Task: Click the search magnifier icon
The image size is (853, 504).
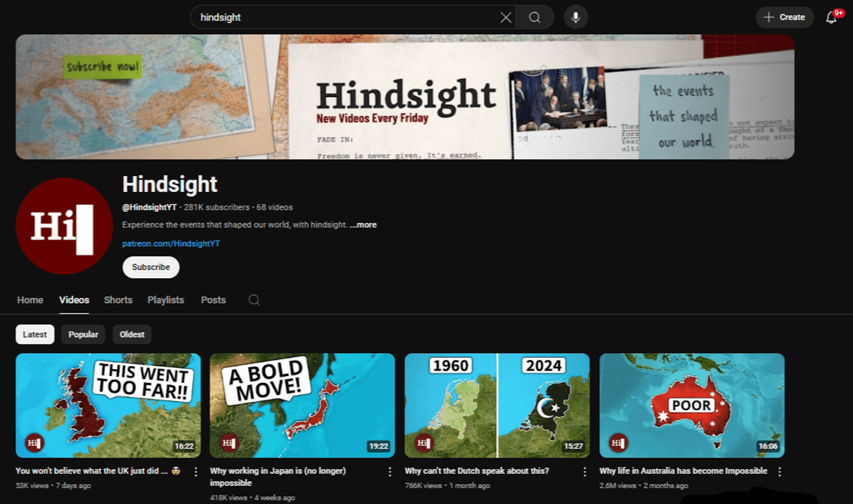Action: [x=534, y=17]
